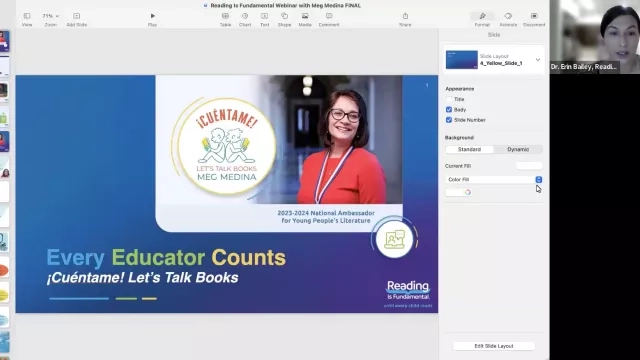Open the Zoom percentage dropdown
The width and height of the screenshot is (640, 360).
point(51,16)
